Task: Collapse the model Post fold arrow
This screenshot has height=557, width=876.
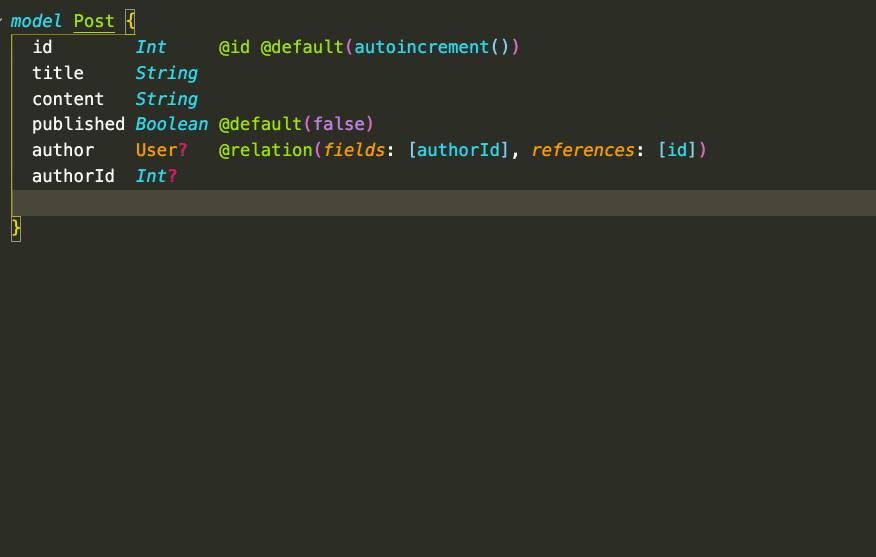Action: [2, 21]
